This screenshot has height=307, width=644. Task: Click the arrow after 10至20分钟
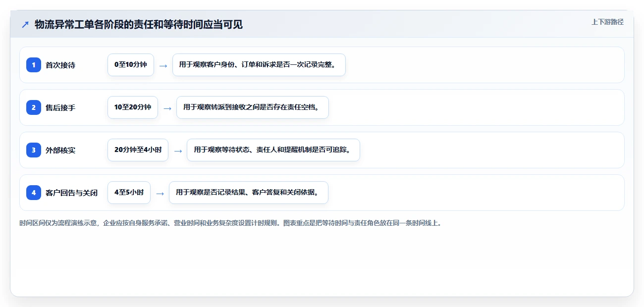point(167,108)
